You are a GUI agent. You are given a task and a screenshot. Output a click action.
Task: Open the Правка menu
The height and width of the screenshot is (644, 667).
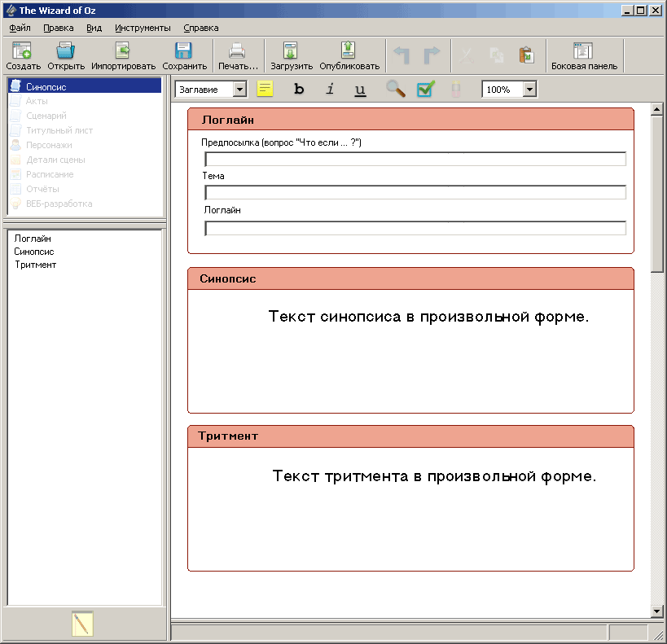[x=59, y=28]
